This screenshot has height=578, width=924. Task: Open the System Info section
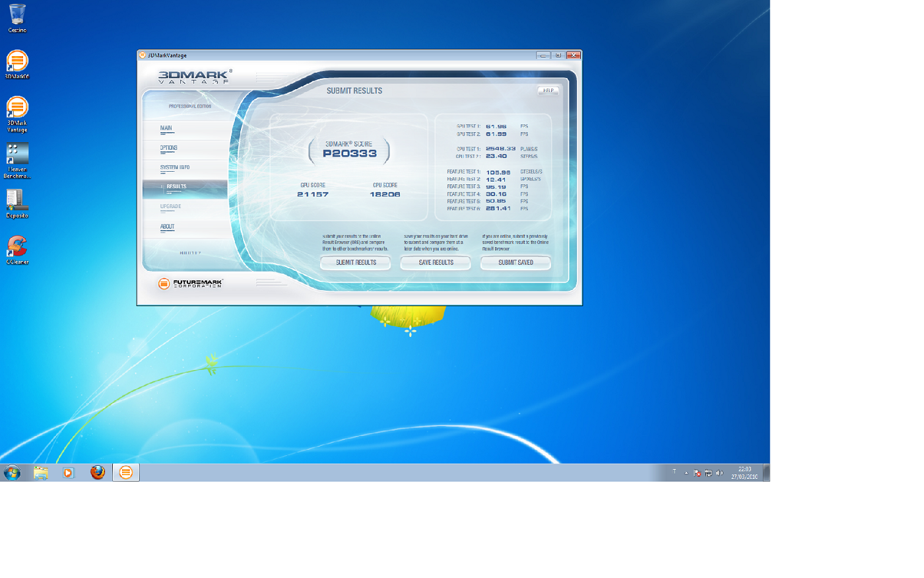175,168
